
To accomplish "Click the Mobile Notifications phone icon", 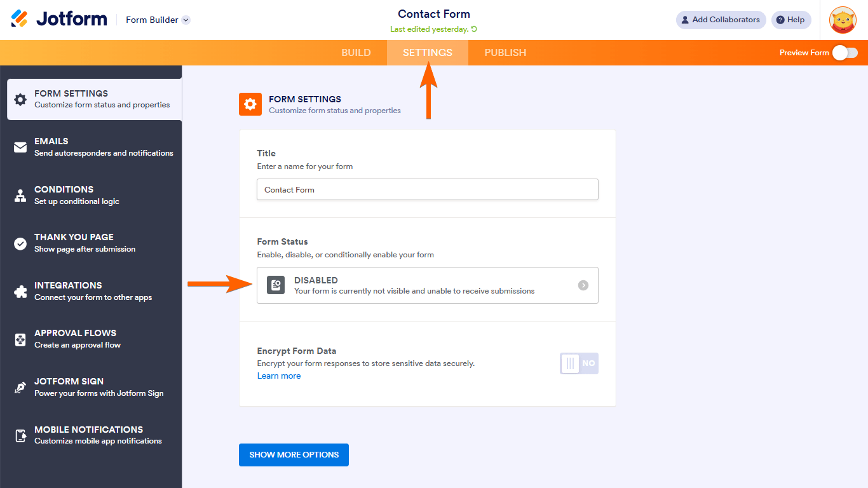I will click(x=20, y=435).
